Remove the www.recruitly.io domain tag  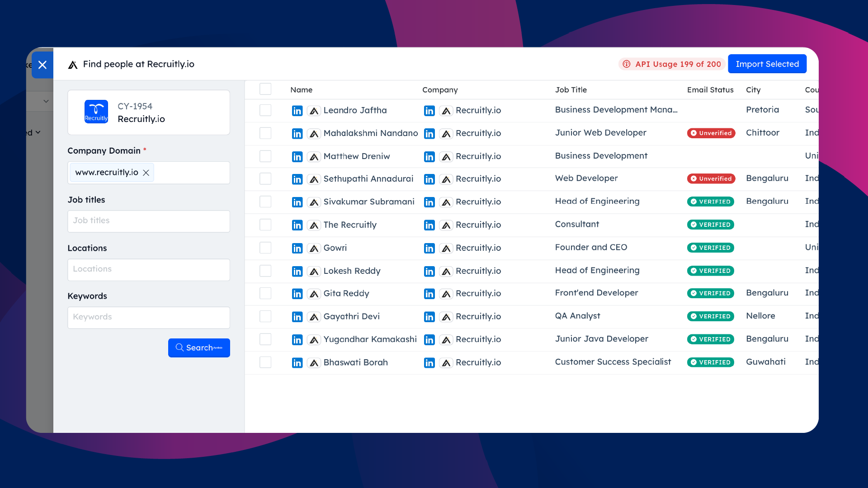(x=146, y=173)
